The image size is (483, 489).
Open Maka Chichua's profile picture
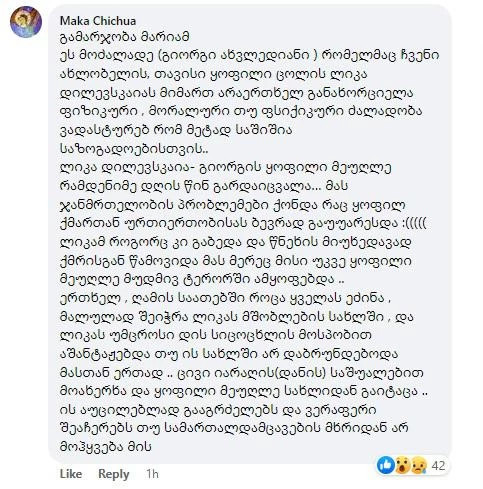pyautogui.click(x=26, y=22)
